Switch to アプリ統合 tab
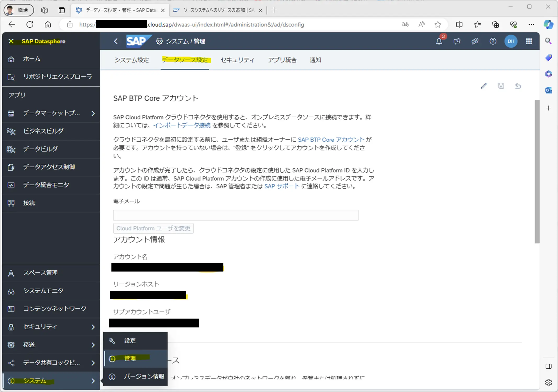The image size is (558, 392). coord(282,60)
